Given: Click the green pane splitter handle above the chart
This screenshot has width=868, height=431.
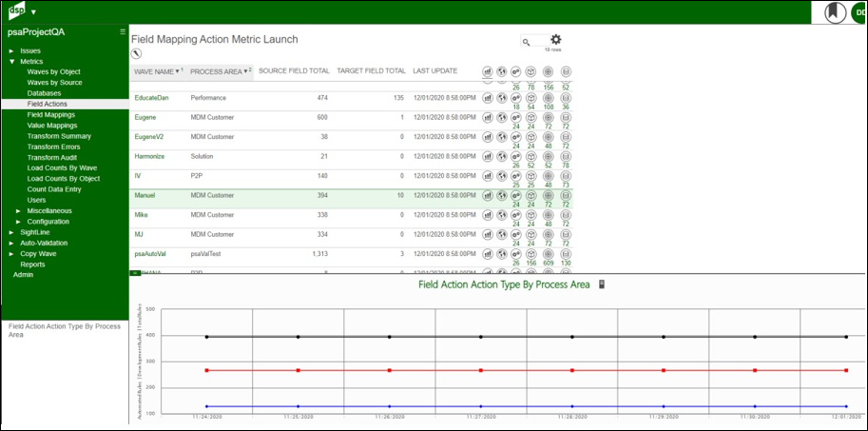Looking at the screenshot, I should (135, 272).
